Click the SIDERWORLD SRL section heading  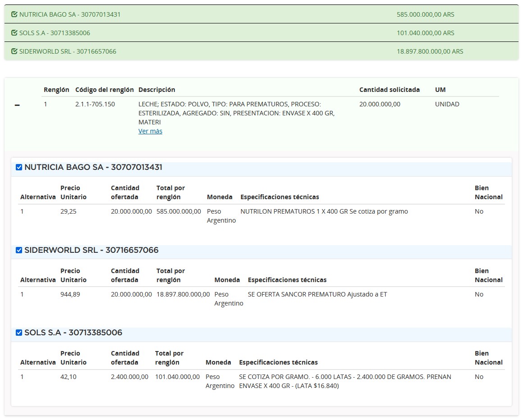coord(92,250)
